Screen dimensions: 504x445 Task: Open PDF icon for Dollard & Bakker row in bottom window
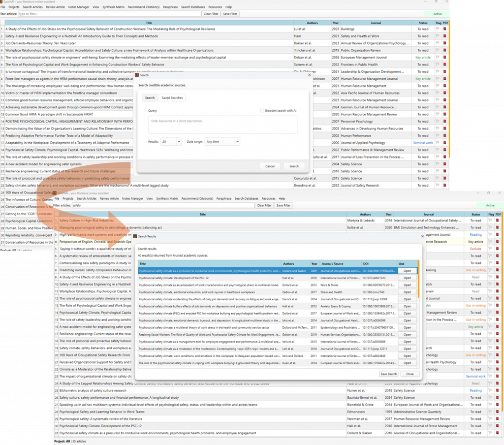click(x=498, y=433)
